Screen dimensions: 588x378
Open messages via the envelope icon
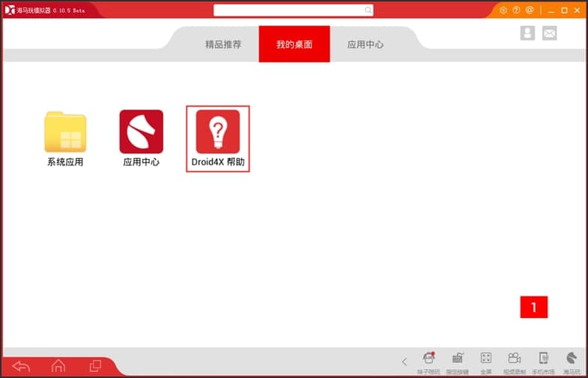pyautogui.click(x=550, y=33)
